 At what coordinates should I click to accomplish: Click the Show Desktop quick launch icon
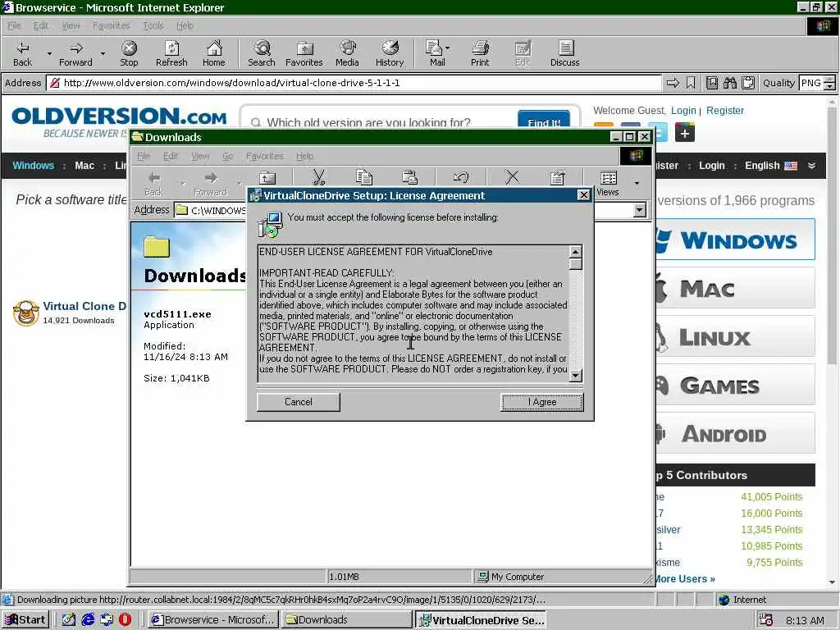(x=69, y=620)
